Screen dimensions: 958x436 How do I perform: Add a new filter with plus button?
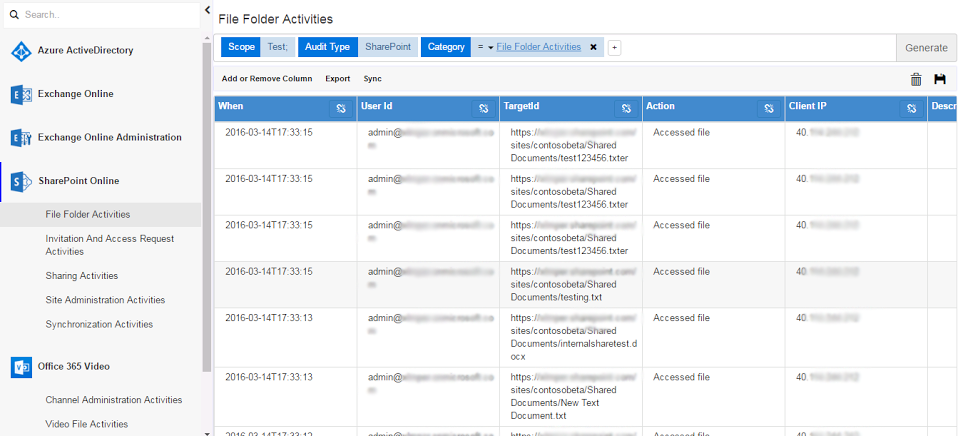click(x=615, y=48)
